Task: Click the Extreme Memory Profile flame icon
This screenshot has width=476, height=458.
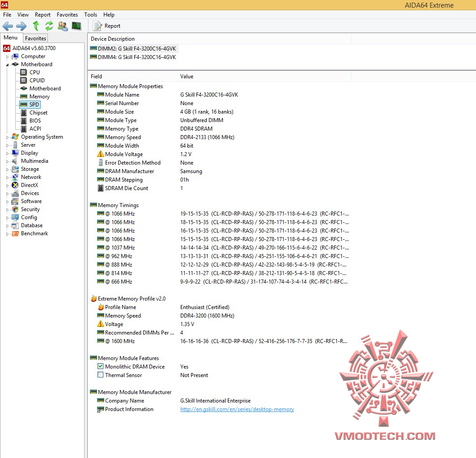Action: [x=93, y=298]
